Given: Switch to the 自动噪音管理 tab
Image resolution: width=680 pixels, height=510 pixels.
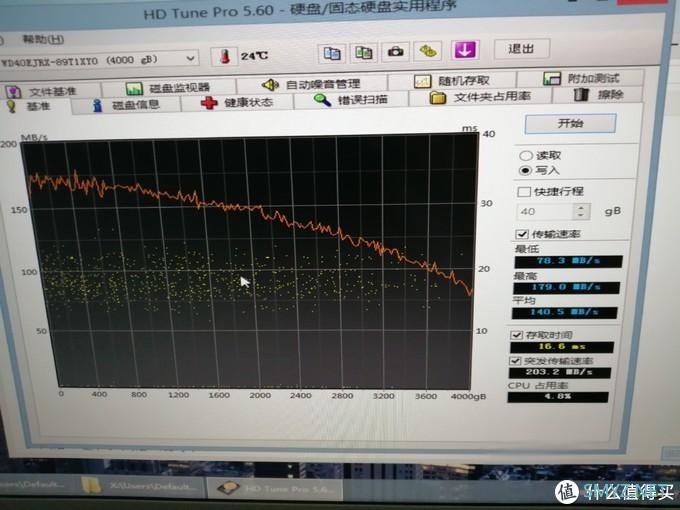Looking at the screenshot, I should pos(311,84).
